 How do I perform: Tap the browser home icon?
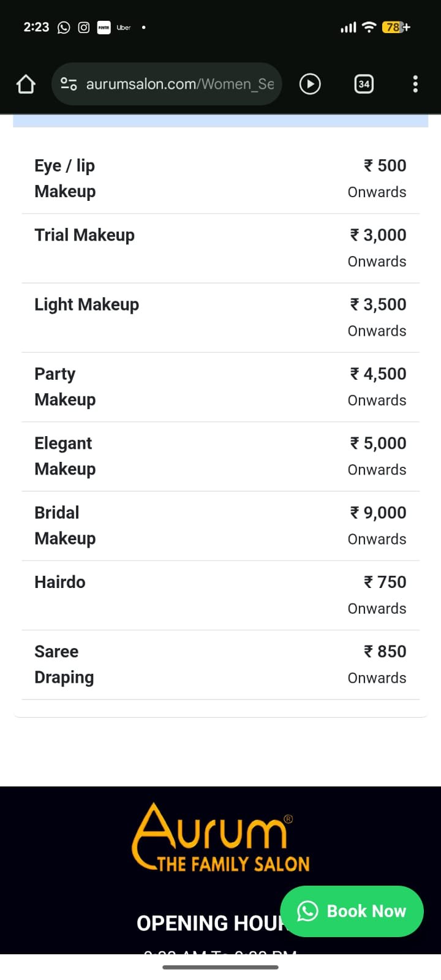pyautogui.click(x=26, y=84)
